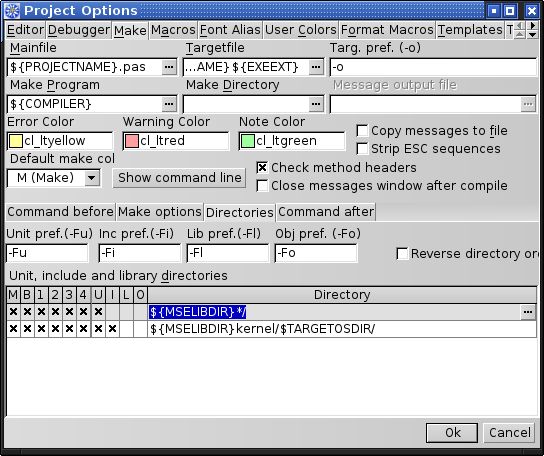Open Error Color cl_ltyellow selector
544x456 pixels.
pos(60,141)
